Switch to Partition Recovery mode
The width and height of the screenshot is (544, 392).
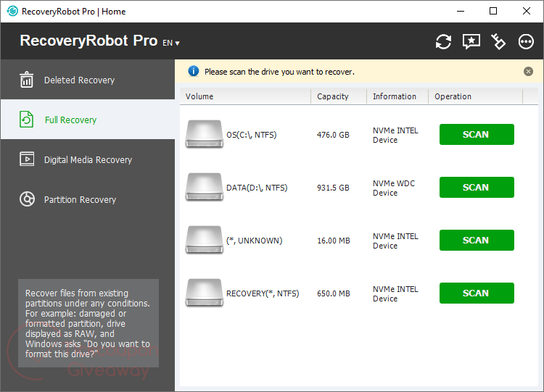click(x=88, y=199)
